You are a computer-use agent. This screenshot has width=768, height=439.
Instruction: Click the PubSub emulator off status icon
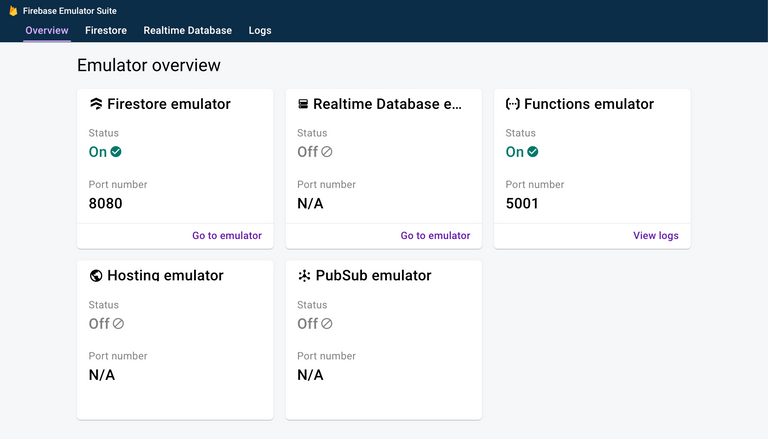(327, 324)
